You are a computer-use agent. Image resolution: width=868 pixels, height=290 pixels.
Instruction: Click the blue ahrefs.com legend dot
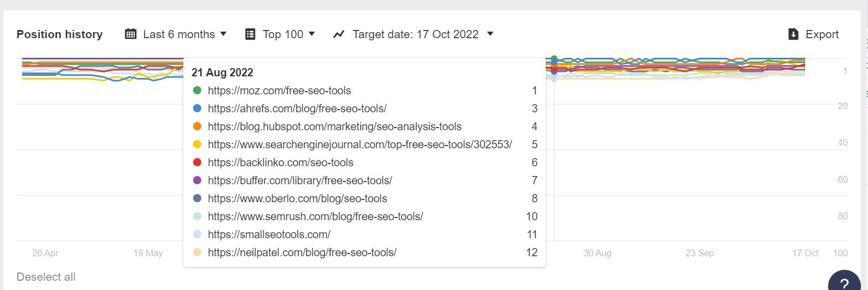coord(198,108)
